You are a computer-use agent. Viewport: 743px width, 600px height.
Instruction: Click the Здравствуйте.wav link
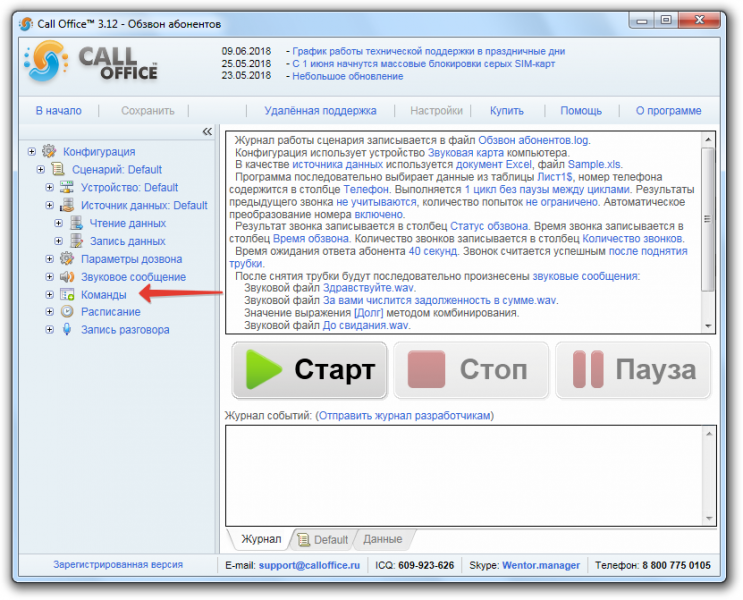tap(368, 288)
